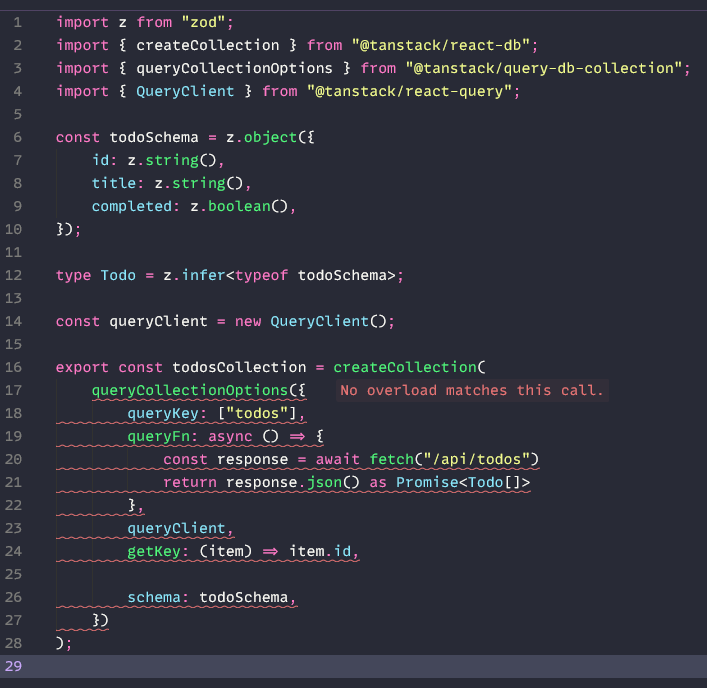
Task: Click z.object call on line 6
Action: pyautogui.click(x=262, y=138)
